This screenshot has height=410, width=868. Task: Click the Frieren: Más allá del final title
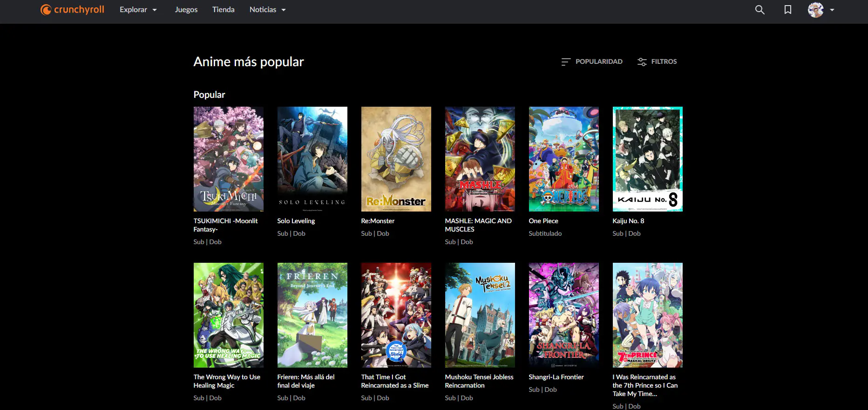(x=306, y=381)
